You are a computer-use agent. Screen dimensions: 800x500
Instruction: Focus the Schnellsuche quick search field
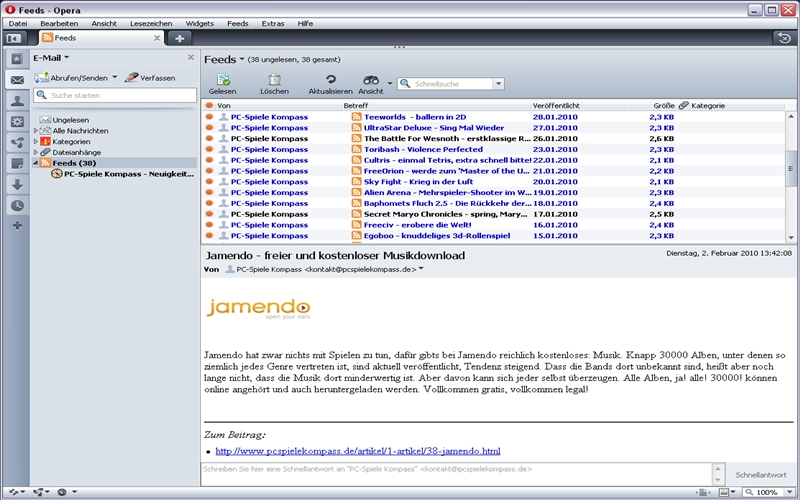coord(452,84)
